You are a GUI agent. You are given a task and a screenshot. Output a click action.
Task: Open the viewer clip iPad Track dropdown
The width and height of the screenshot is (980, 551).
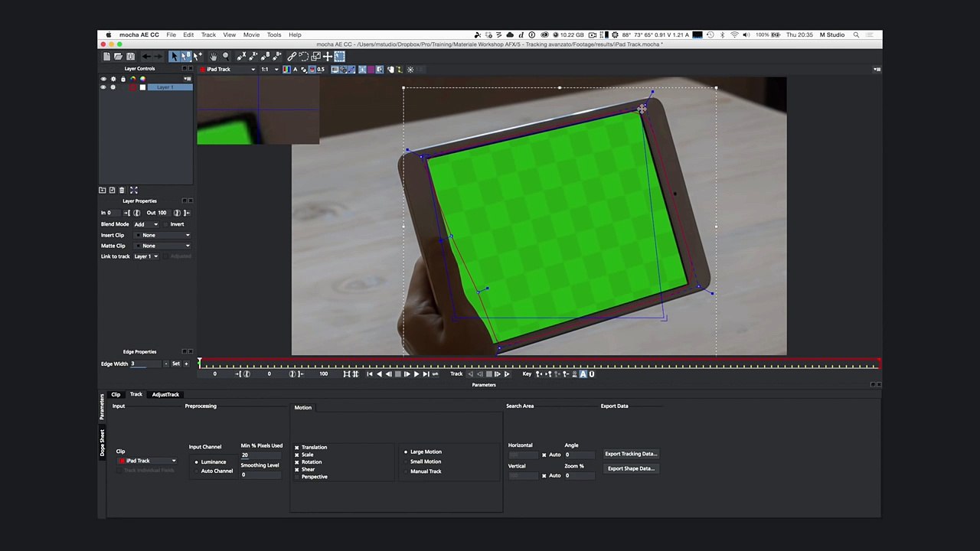pos(228,70)
